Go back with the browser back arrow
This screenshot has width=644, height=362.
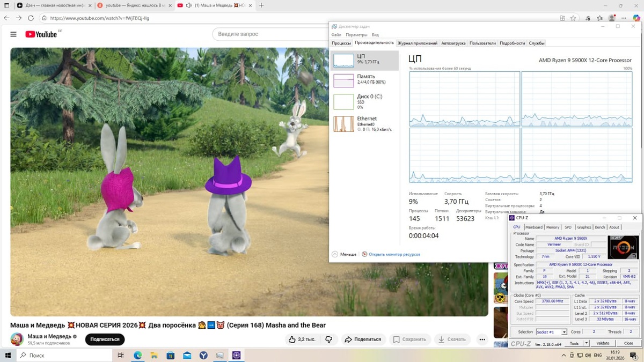coord(7,18)
